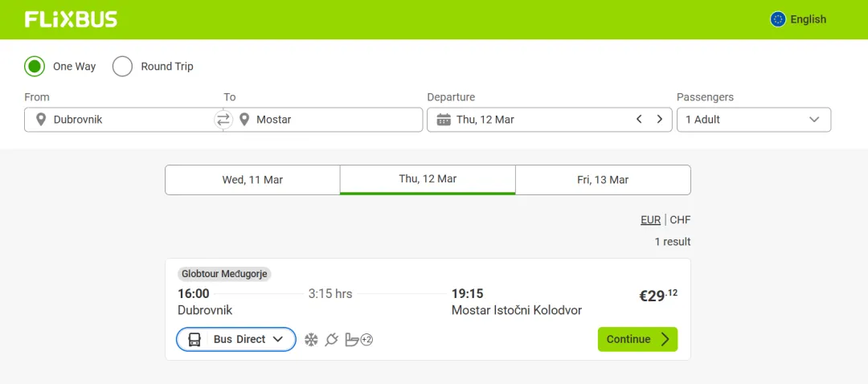Click the bus icon in trip details
Screen dimensions: 868x384
(x=194, y=339)
